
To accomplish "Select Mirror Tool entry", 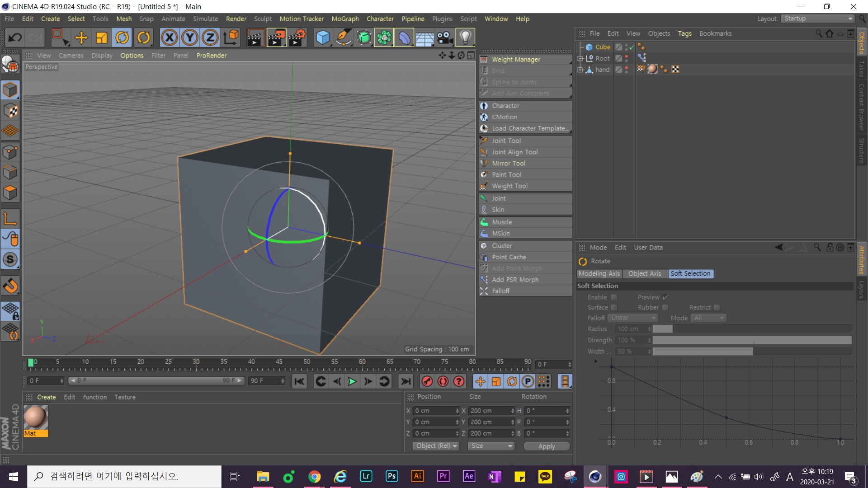I will (525, 163).
